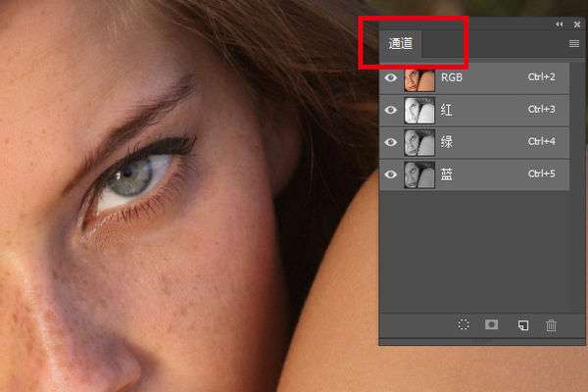Toggle visibility of the 蓝 channel
588x392 pixels.
[x=391, y=174]
